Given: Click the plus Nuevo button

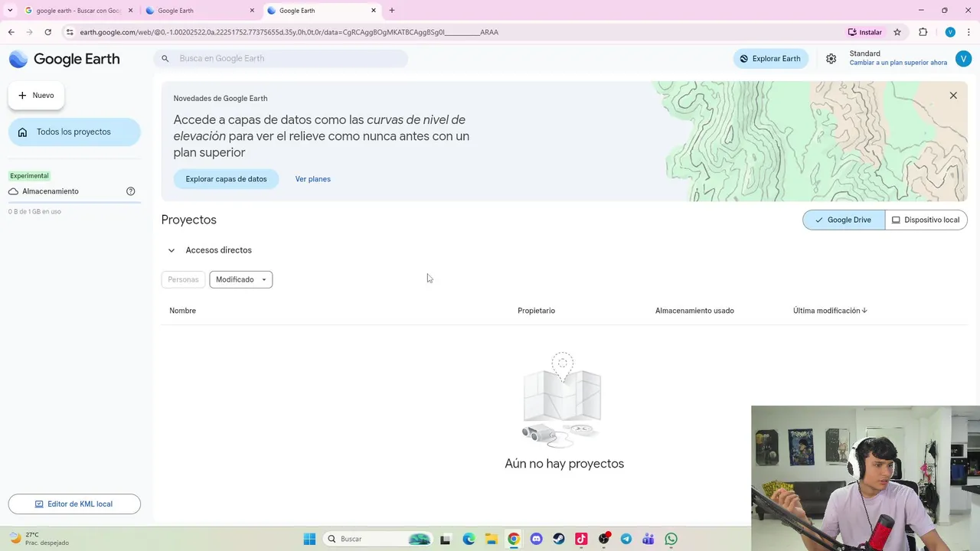Looking at the screenshot, I should (x=36, y=96).
